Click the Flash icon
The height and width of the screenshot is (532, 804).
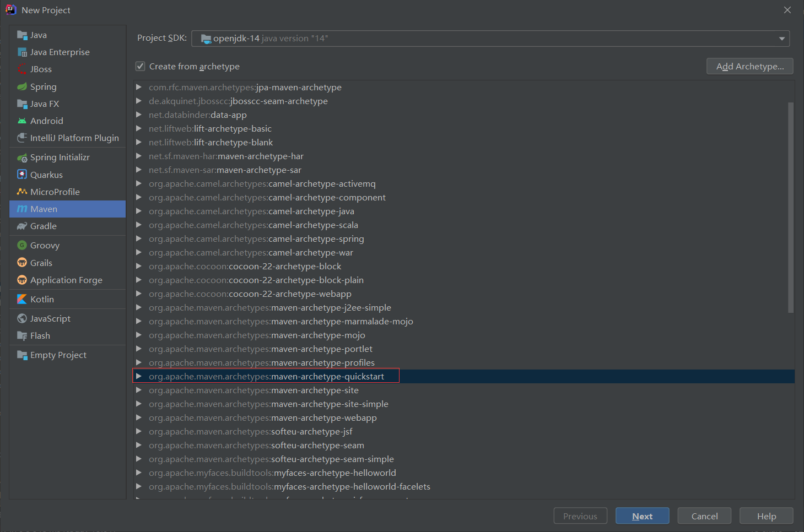tap(22, 335)
